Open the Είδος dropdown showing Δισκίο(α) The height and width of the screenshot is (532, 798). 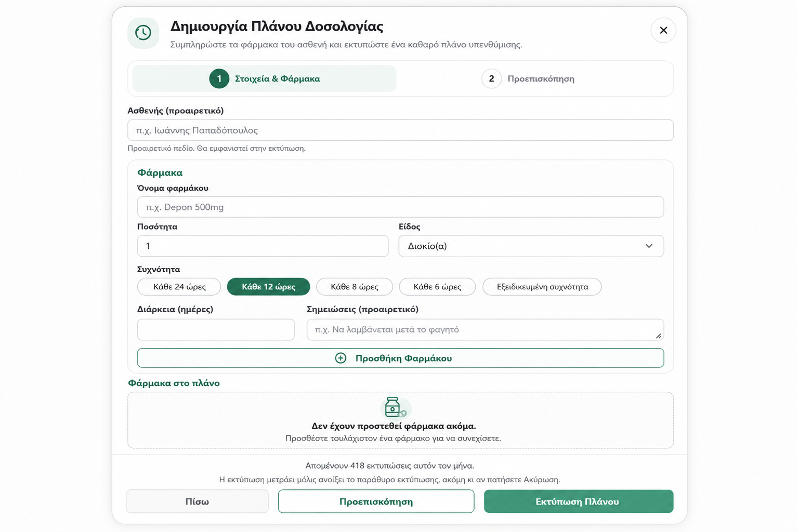[x=531, y=246]
